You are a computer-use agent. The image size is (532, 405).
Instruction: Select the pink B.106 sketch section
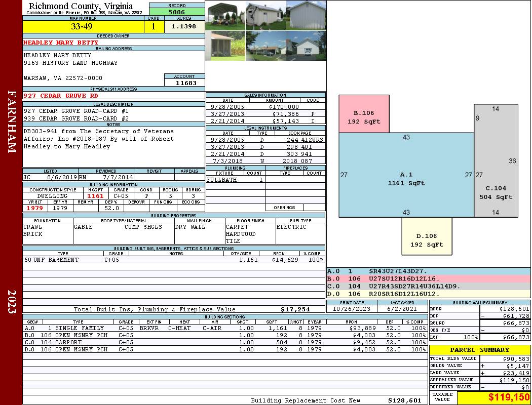(x=364, y=114)
